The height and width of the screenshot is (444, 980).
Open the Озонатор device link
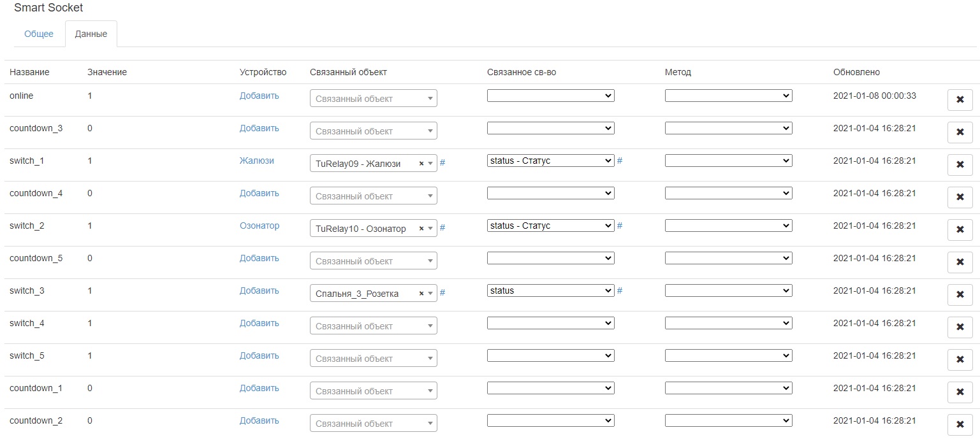coord(260,226)
